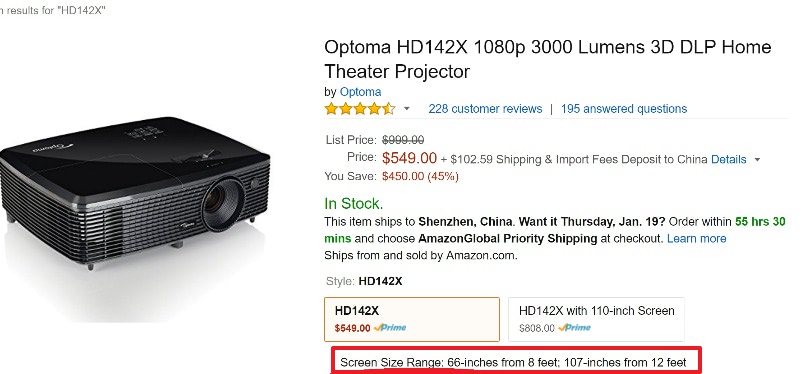Click the projector lens in the photo
The image size is (806, 374).
pyautogui.click(x=223, y=204)
